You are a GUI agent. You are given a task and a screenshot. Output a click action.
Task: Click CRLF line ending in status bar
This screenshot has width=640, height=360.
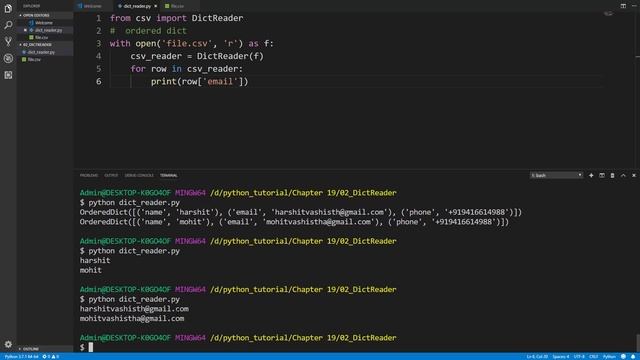(x=593, y=356)
